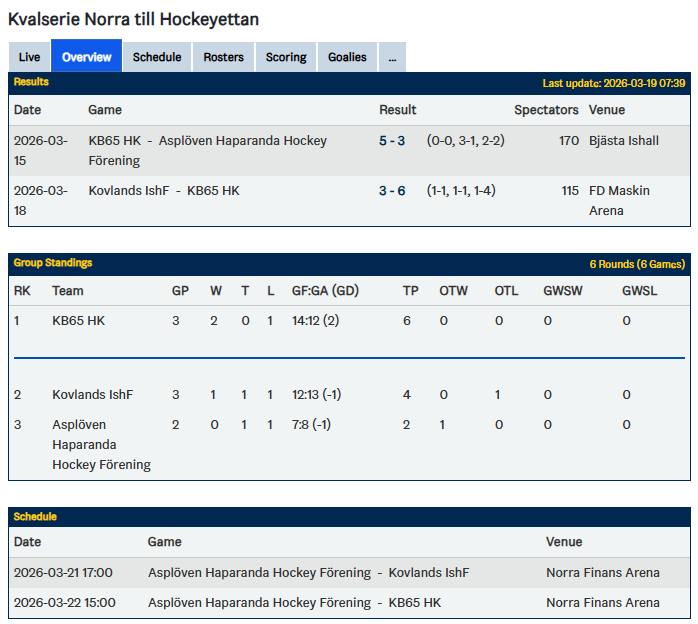Image resolution: width=698 pixels, height=624 pixels.
Task: Click the Group Standings header
Action: coord(53,263)
